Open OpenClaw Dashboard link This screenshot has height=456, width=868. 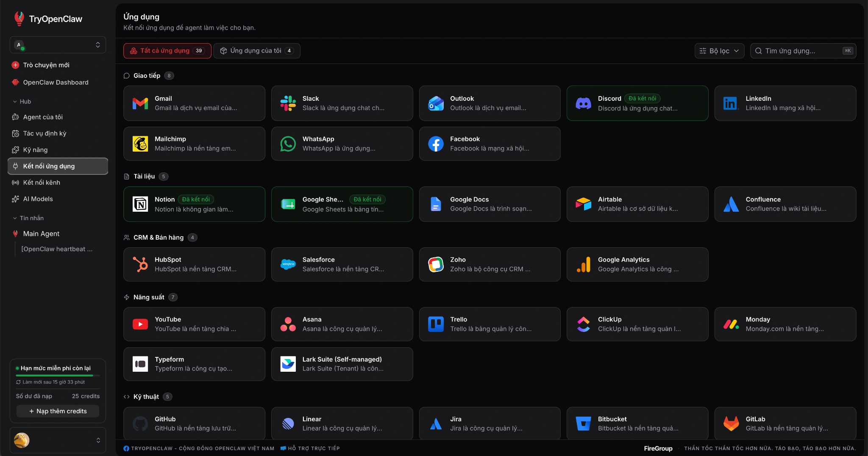pyautogui.click(x=58, y=82)
